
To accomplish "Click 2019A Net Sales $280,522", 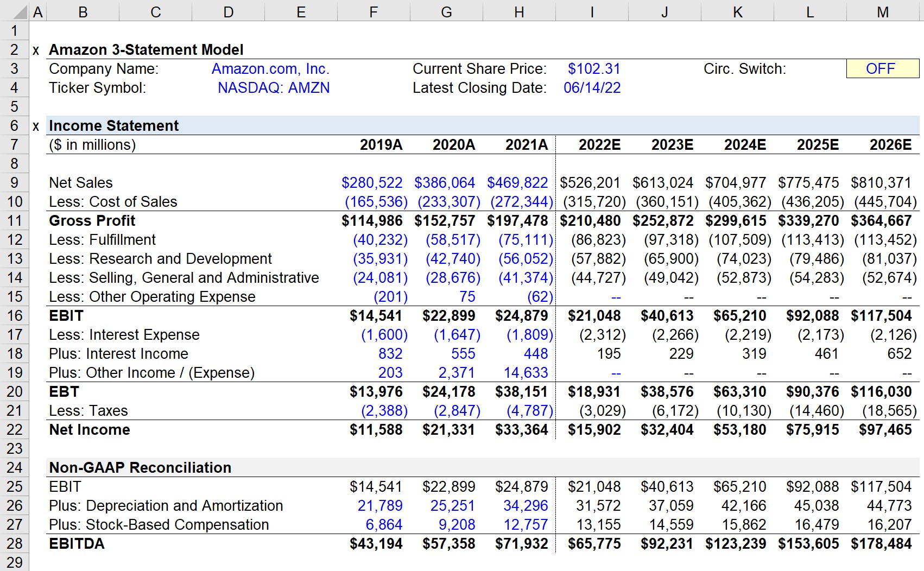I will click(372, 183).
